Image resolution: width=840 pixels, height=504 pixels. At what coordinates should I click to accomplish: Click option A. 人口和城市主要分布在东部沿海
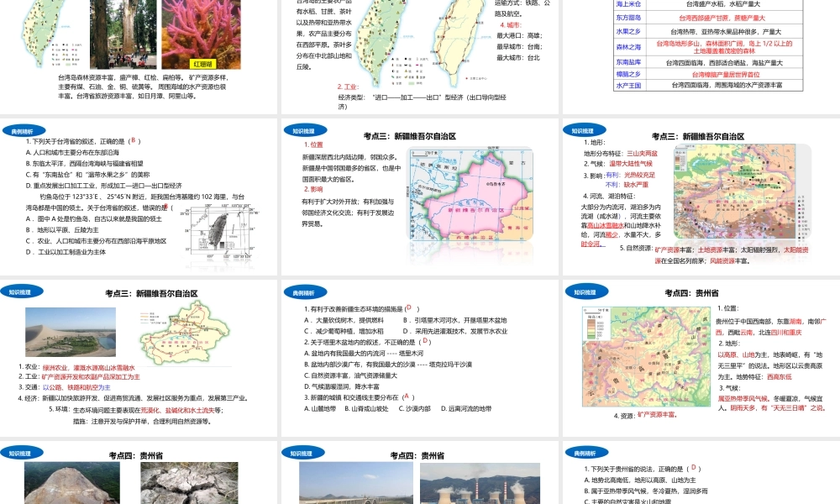pos(72,153)
